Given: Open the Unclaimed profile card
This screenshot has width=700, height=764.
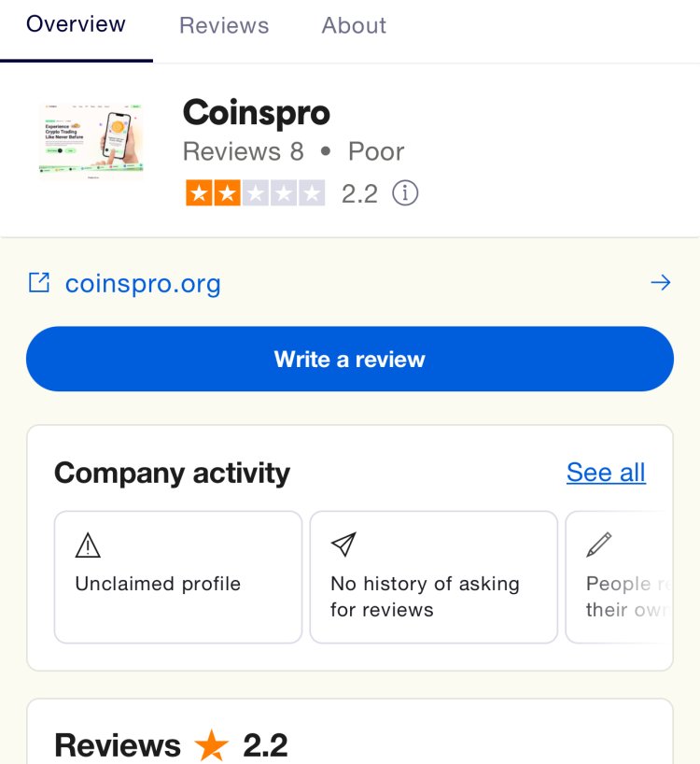Looking at the screenshot, I should (178, 577).
